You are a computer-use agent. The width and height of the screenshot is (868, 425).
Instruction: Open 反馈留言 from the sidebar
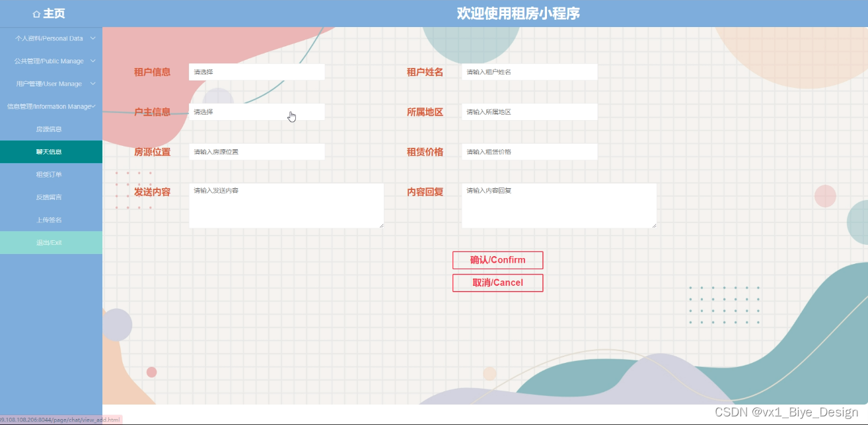click(51, 197)
